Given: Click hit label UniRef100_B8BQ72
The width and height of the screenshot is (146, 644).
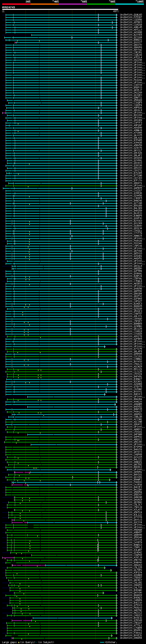Looking at the screenshot, I should [x=131, y=40].
